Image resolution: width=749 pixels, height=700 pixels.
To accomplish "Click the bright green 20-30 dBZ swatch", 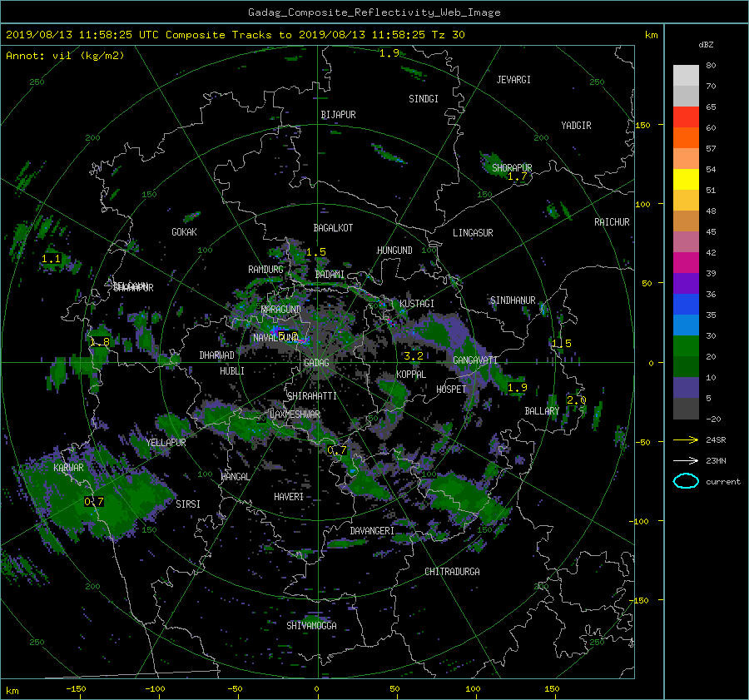I will 686,345.
